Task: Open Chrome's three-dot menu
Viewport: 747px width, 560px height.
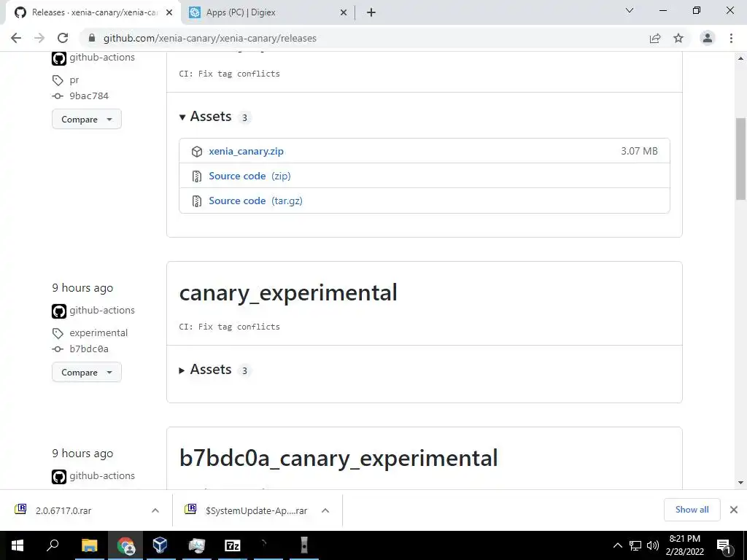Action: click(731, 38)
